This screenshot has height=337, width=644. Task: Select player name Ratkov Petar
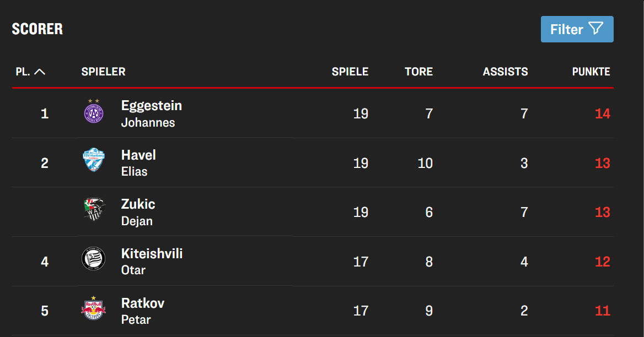click(142, 311)
